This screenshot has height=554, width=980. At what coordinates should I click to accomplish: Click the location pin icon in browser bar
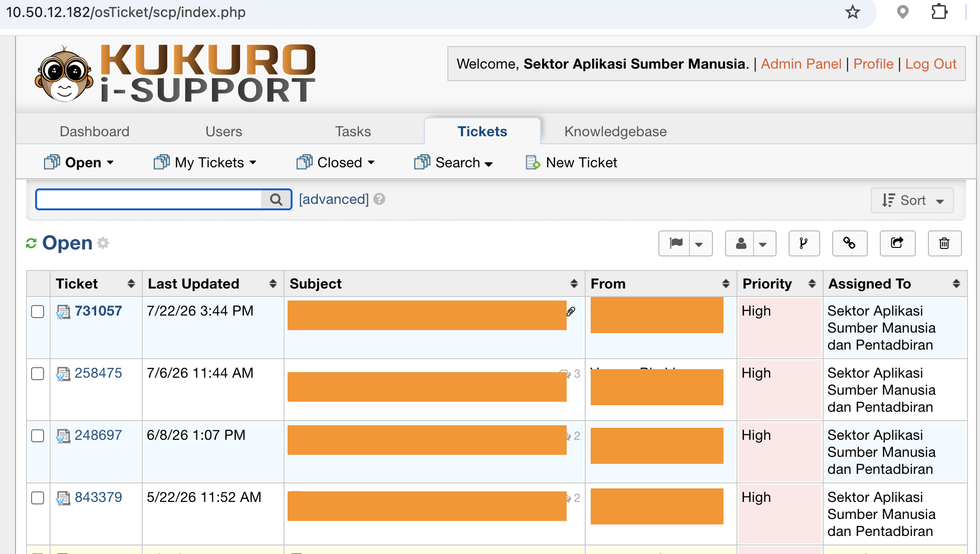pyautogui.click(x=902, y=12)
